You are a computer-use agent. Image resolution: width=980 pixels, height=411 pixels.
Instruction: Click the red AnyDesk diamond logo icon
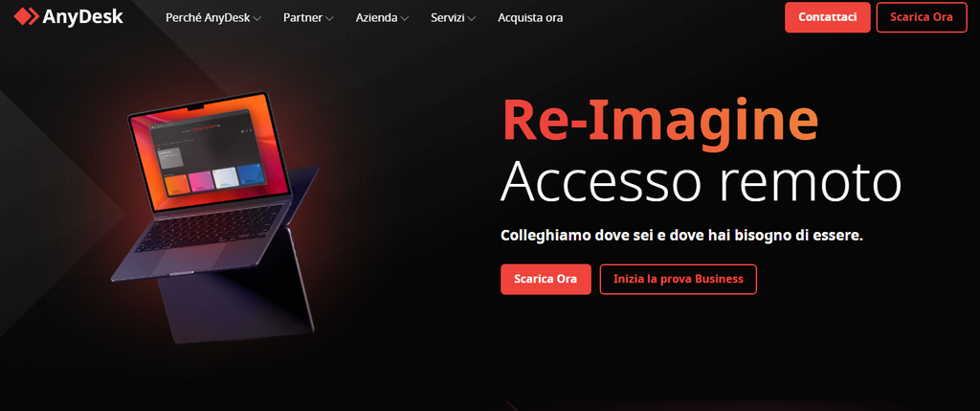(x=26, y=16)
